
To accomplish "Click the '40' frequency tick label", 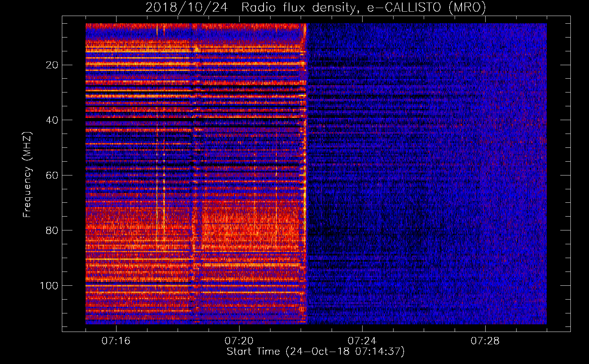I will [52, 120].
